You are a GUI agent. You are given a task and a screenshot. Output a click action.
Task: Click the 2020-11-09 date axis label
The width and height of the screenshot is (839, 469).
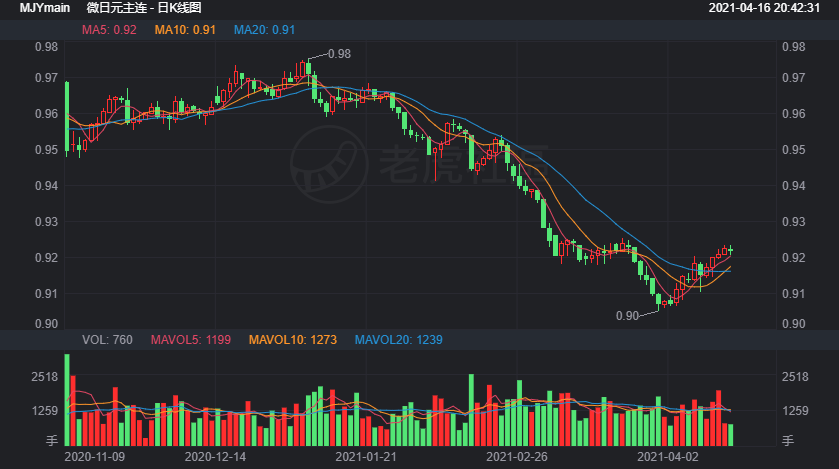pyautogui.click(x=95, y=457)
